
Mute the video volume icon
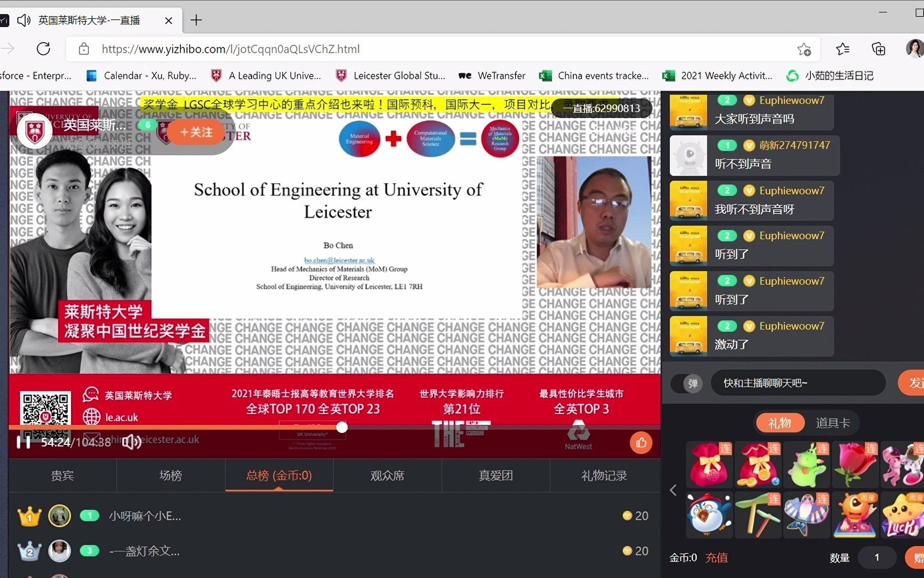coord(131,442)
